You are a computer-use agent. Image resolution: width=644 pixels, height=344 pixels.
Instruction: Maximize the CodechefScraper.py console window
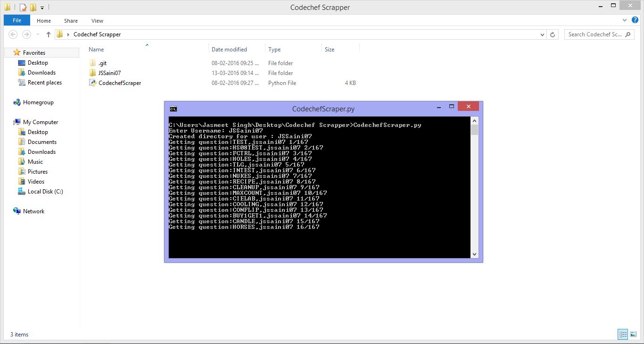click(451, 107)
